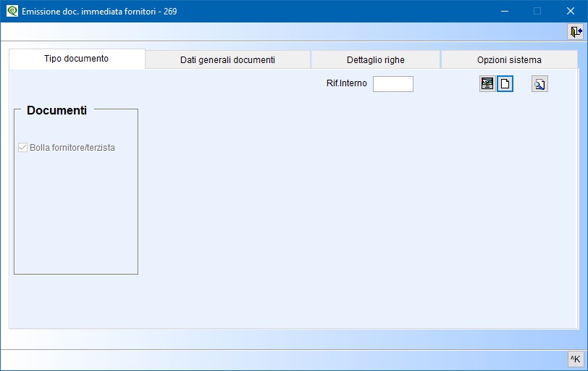Minimize the Emissione doc. window
Viewport: 588px width, 371px height.
pyautogui.click(x=504, y=11)
